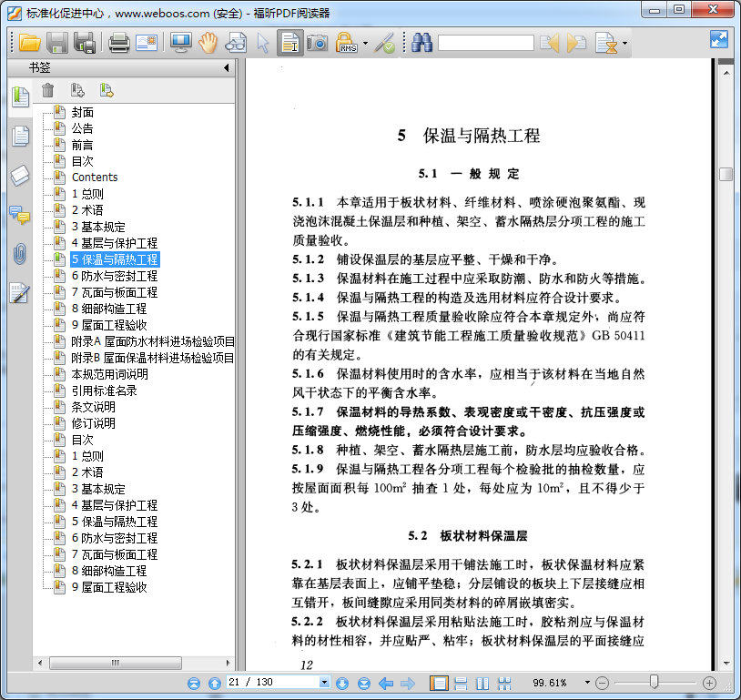Click the zoom slider handle
The height and width of the screenshot is (700, 741).
coord(654,682)
